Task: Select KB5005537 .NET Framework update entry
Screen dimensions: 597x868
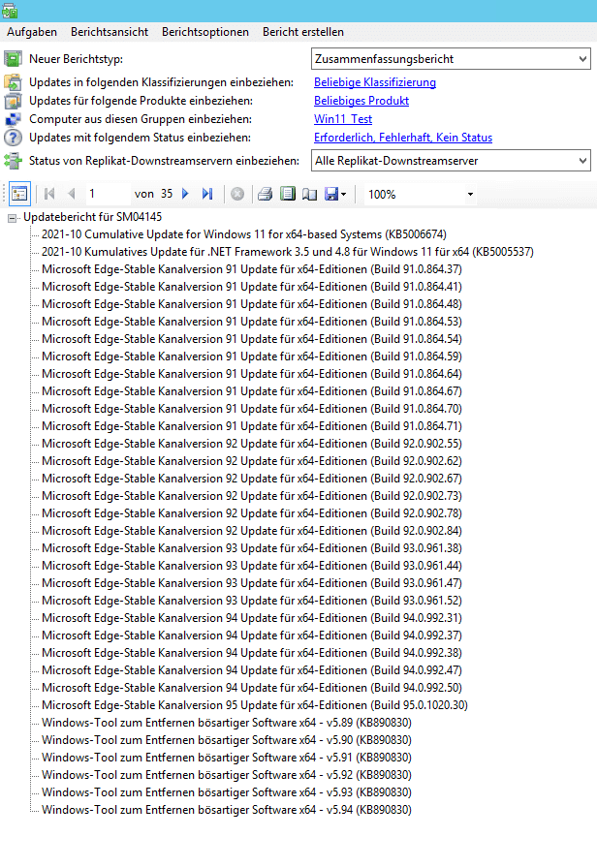Action: (x=288, y=252)
